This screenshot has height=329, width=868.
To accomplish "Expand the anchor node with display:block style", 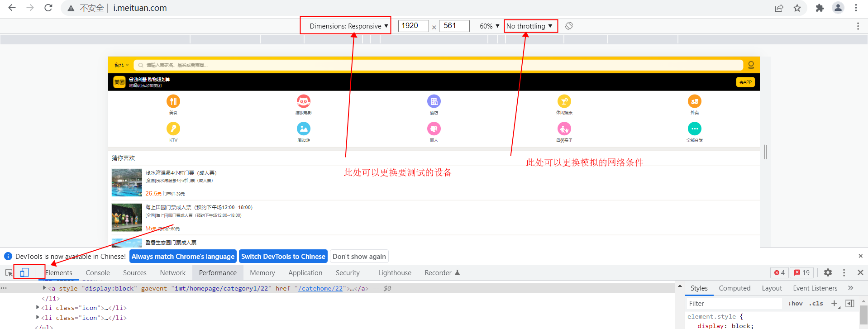I will [44, 288].
